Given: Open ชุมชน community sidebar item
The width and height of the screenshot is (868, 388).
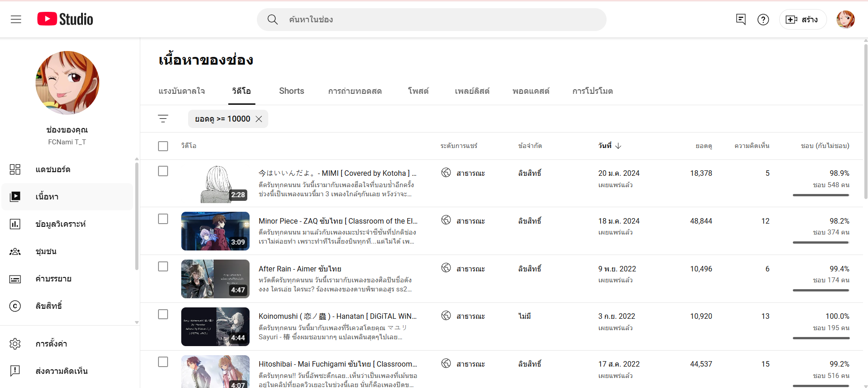Looking at the screenshot, I should point(67,251).
